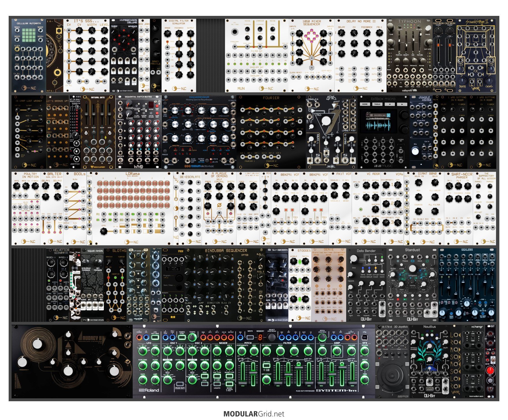Screen dimensions: 508x420
Task: Toggle TEMPO SYNC on System-1m
Action: point(182,337)
